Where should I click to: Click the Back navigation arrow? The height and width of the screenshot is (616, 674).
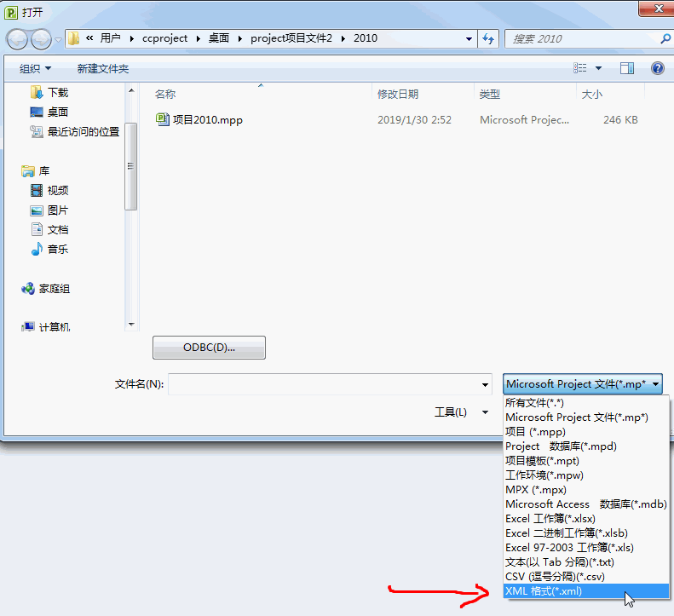point(17,39)
